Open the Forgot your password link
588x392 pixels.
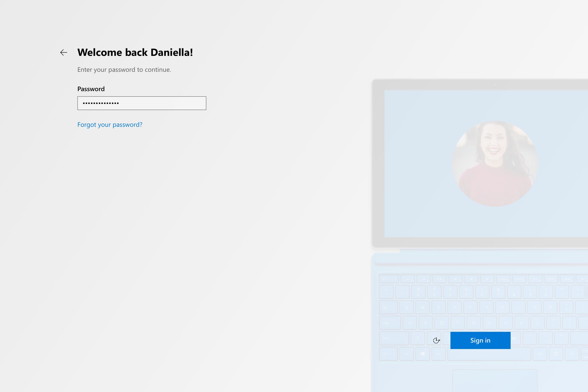pos(110,124)
